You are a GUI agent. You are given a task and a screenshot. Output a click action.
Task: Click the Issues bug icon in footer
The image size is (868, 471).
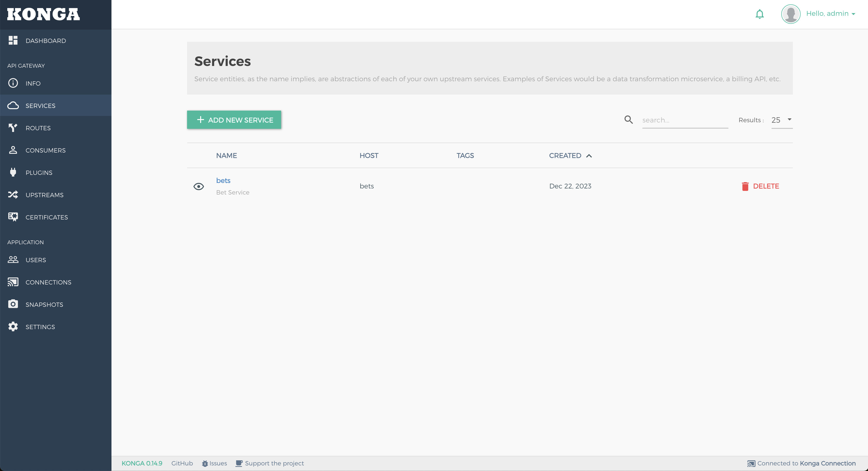click(x=205, y=463)
